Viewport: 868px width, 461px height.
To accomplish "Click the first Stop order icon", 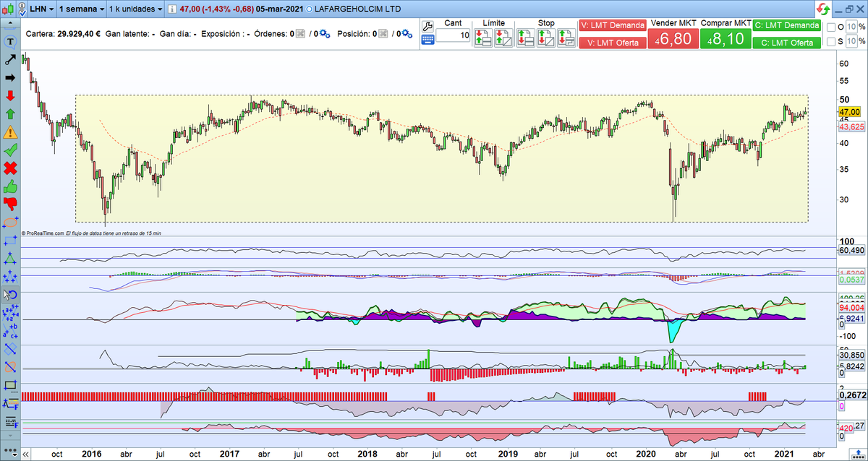I will pos(526,39).
